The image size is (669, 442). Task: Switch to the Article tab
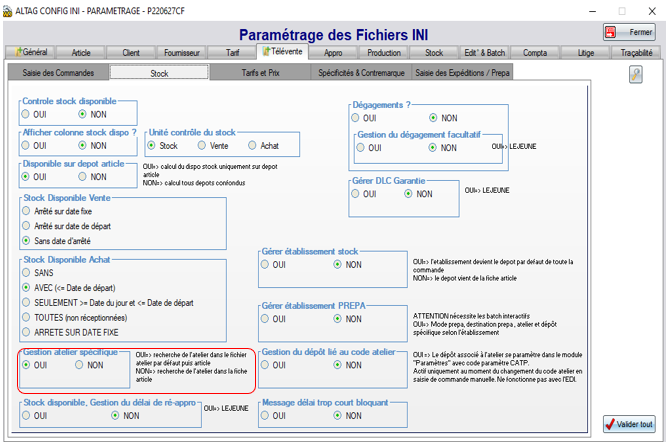(x=81, y=52)
